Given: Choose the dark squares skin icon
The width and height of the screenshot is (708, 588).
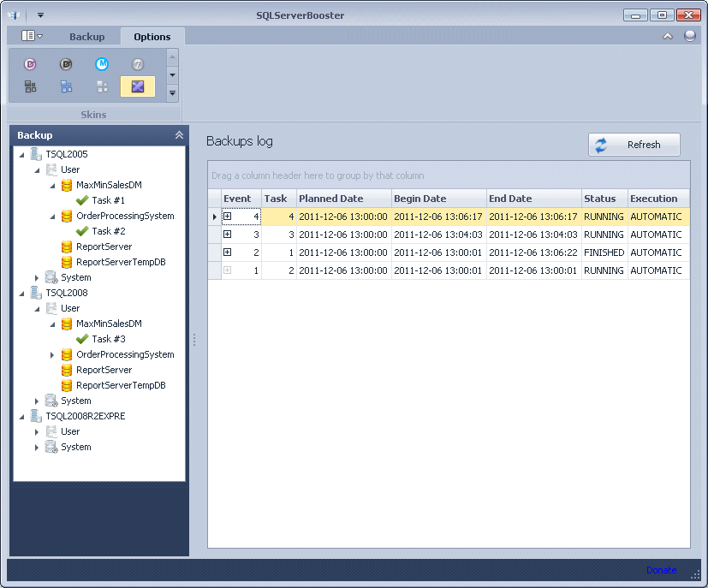Looking at the screenshot, I should click(x=30, y=86).
